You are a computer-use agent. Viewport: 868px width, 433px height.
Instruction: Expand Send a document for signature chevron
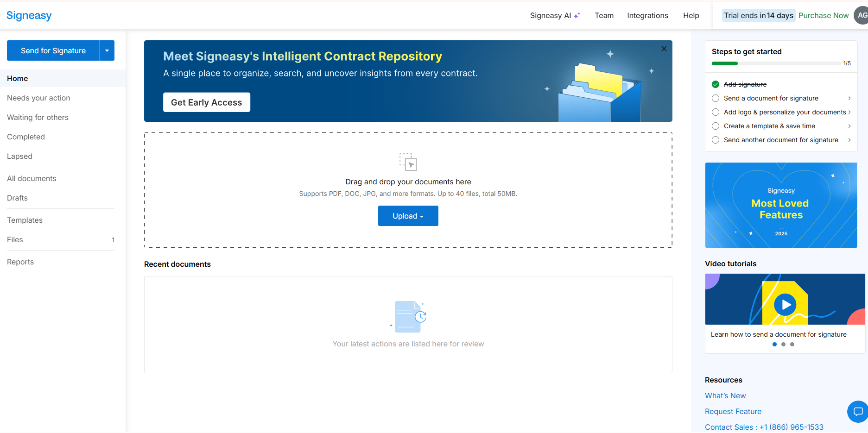tap(849, 98)
